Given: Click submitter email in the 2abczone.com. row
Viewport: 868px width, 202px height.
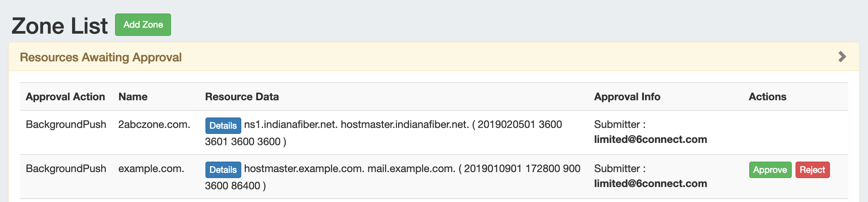Looking at the screenshot, I should click(x=651, y=140).
